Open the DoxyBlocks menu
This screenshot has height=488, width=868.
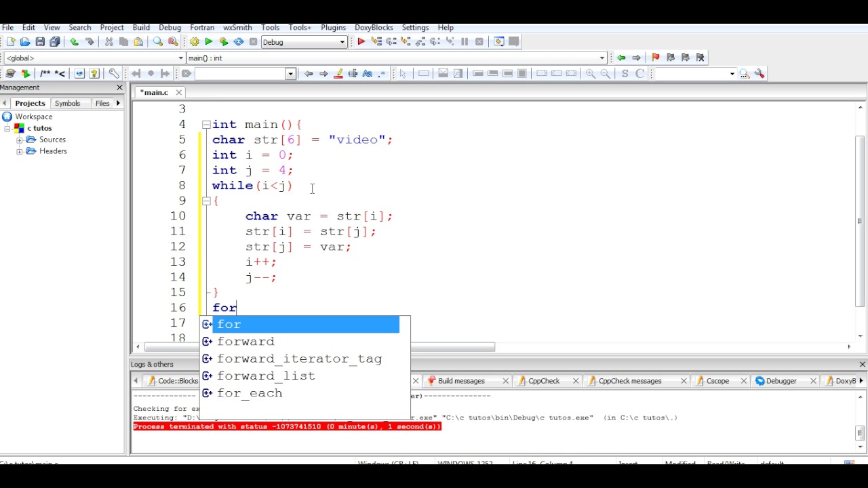(374, 28)
